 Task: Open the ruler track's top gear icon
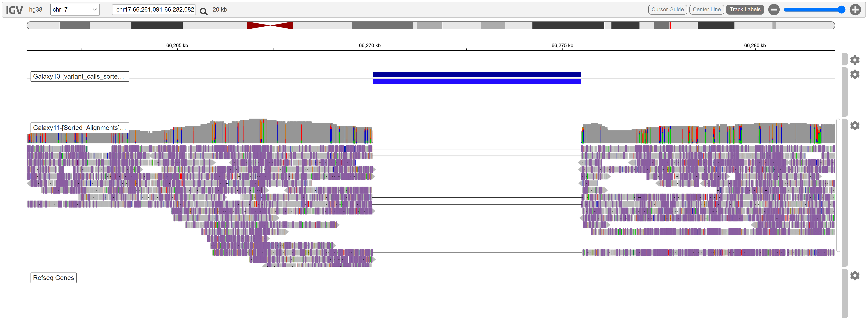pos(855,60)
